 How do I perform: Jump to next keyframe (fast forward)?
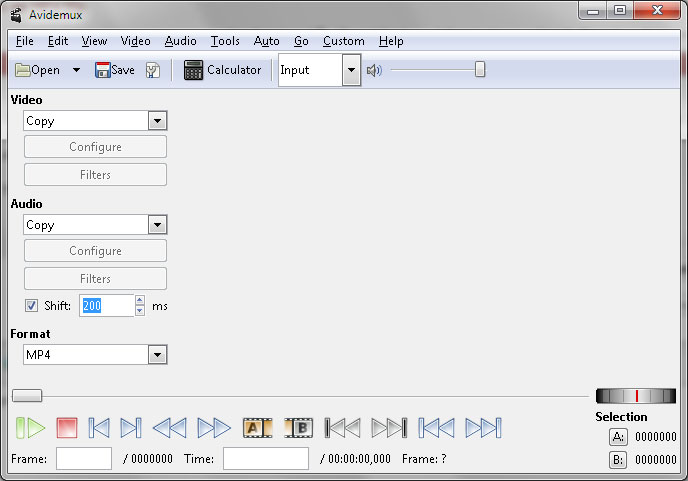pos(214,428)
